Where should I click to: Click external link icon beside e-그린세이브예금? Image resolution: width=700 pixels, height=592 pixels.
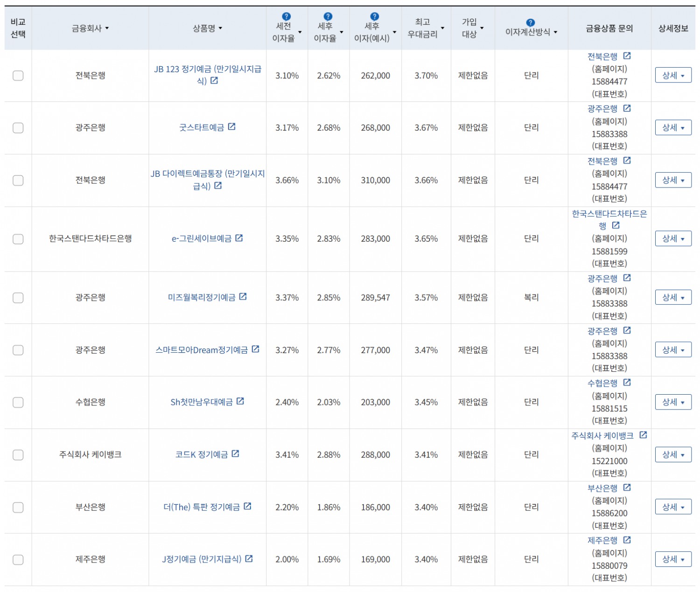tap(239, 238)
